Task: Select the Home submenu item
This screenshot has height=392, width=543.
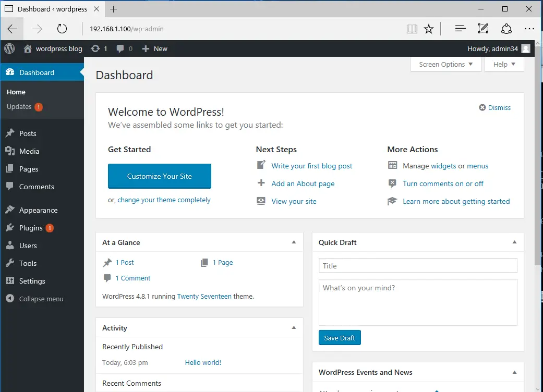Action: tap(16, 92)
